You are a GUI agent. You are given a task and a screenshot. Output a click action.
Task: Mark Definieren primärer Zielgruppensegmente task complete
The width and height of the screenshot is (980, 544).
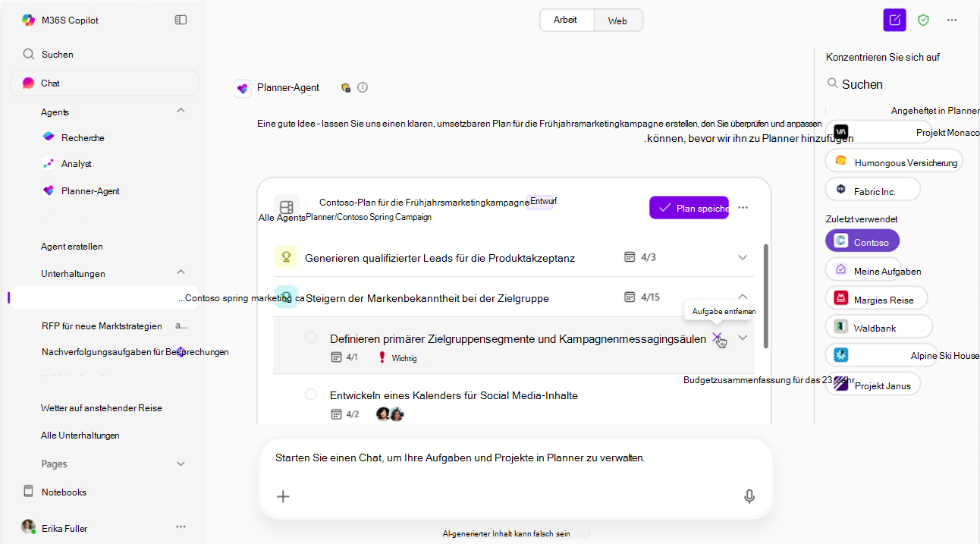coord(311,337)
